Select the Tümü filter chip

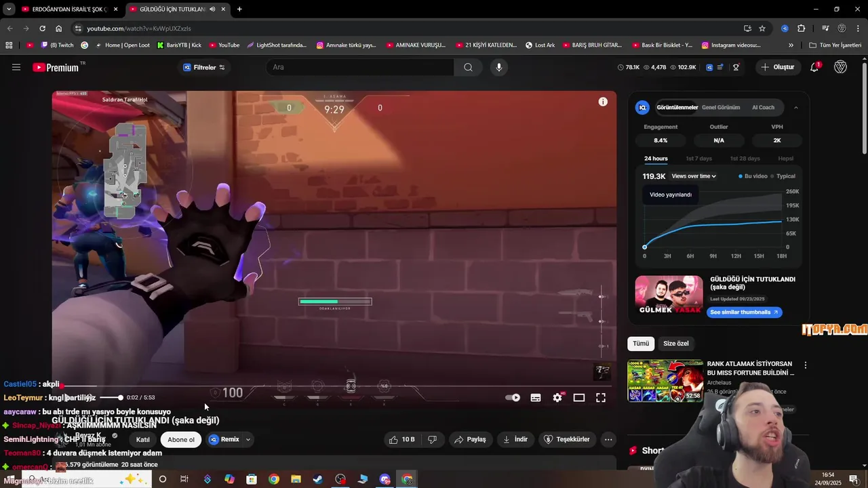point(641,344)
